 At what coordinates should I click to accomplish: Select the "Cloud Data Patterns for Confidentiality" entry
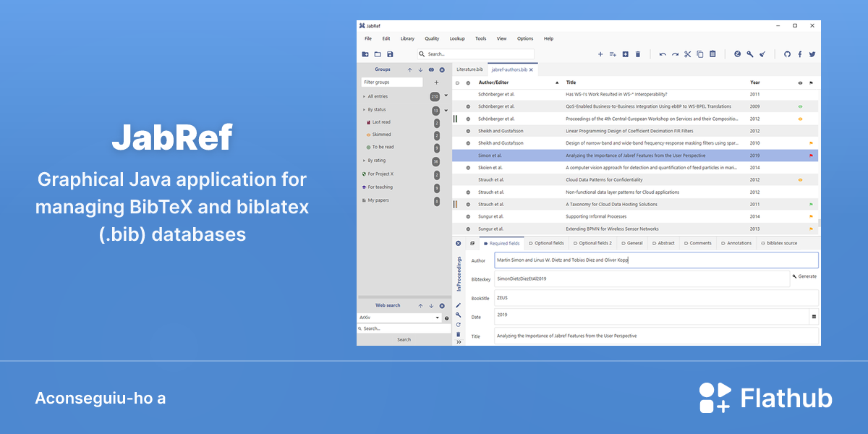(x=635, y=179)
